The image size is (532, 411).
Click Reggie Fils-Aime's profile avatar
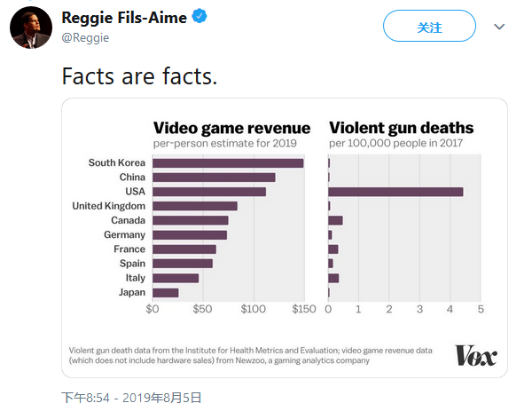tap(31, 28)
